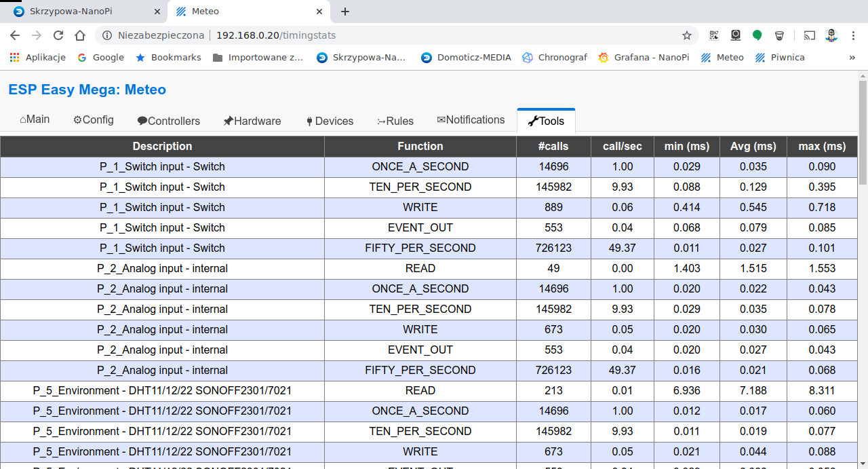Viewport: 868px width, 469px height.
Task: Click the 726123 calls cell in Switch row
Action: point(553,248)
